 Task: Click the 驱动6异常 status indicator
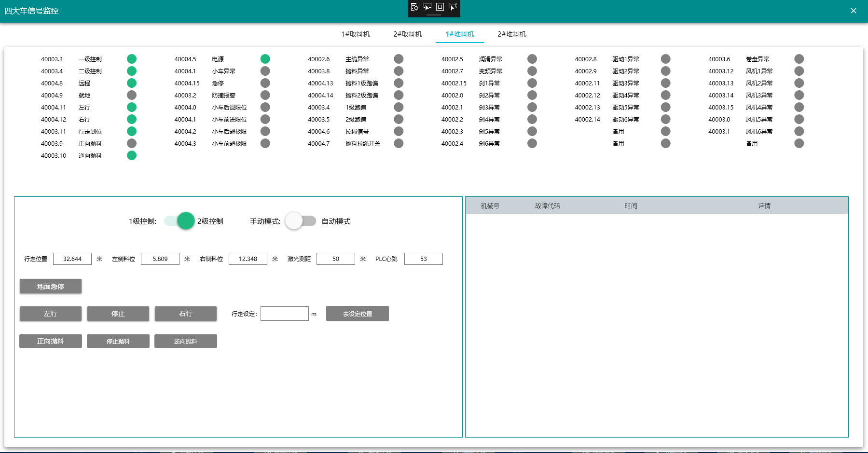pyautogui.click(x=666, y=119)
